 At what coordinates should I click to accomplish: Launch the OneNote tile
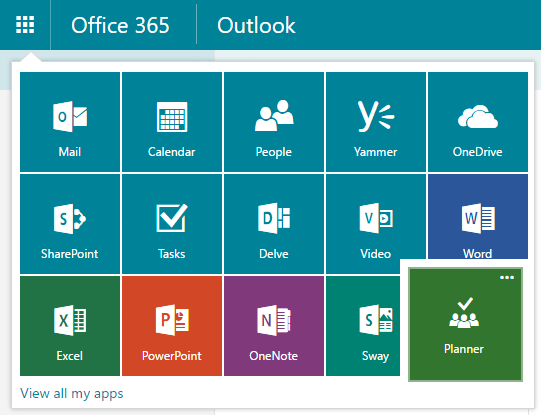(x=274, y=326)
